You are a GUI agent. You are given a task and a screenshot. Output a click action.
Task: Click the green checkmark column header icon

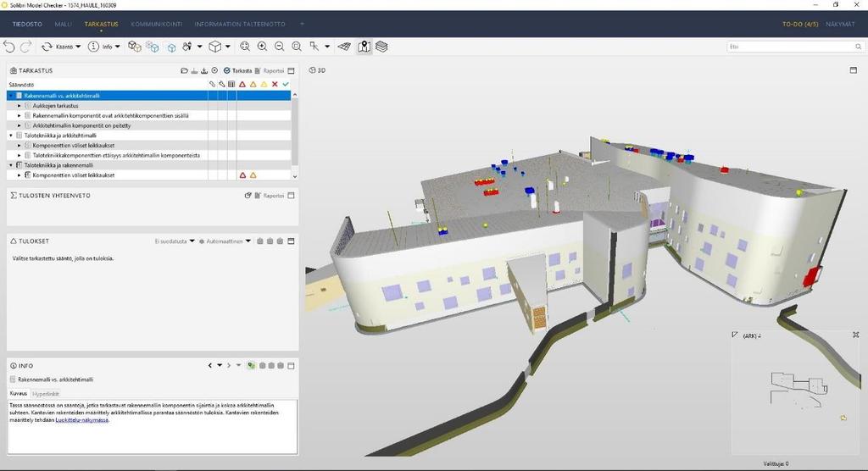pyautogui.click(x=286, y=84)
